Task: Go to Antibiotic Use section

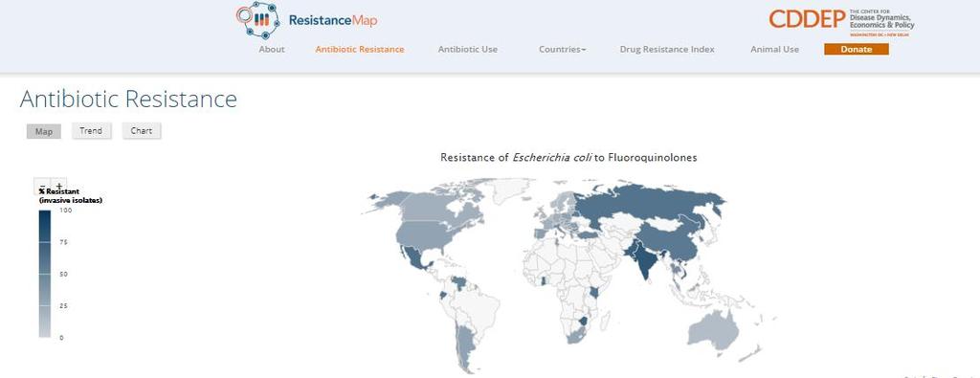Action: [x=467, y=50]
